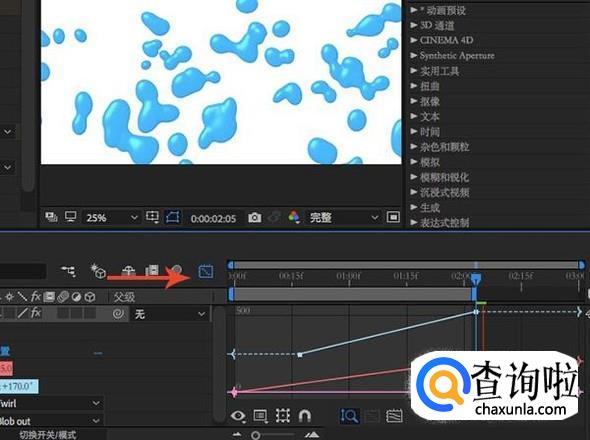Click the show transform box icon
590x440 pixels.
coord(282,416)
